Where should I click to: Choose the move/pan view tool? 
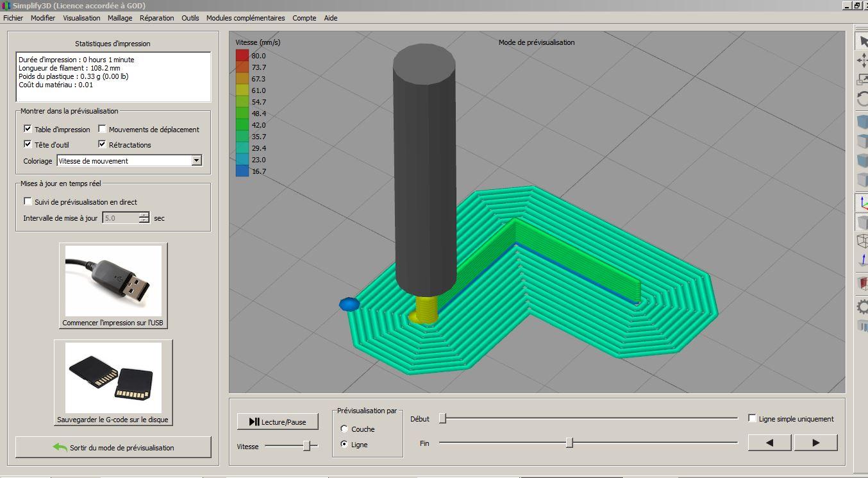(x=863, y=60)
